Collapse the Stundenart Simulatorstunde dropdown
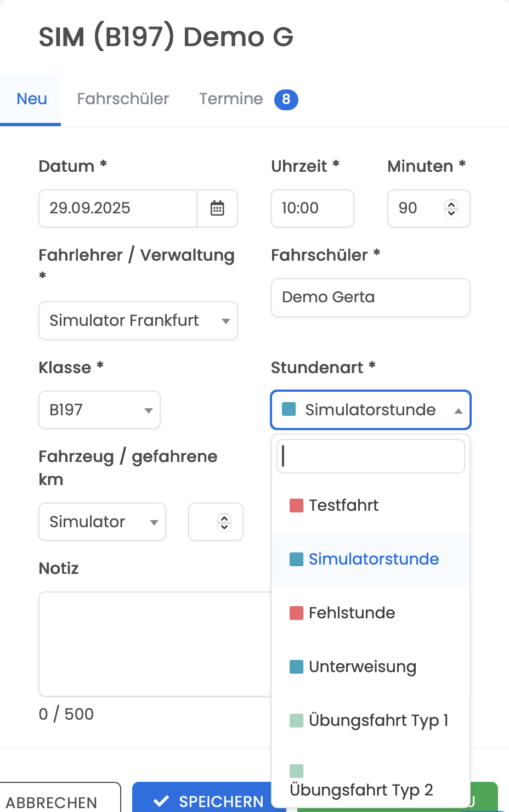 point(371,410)
